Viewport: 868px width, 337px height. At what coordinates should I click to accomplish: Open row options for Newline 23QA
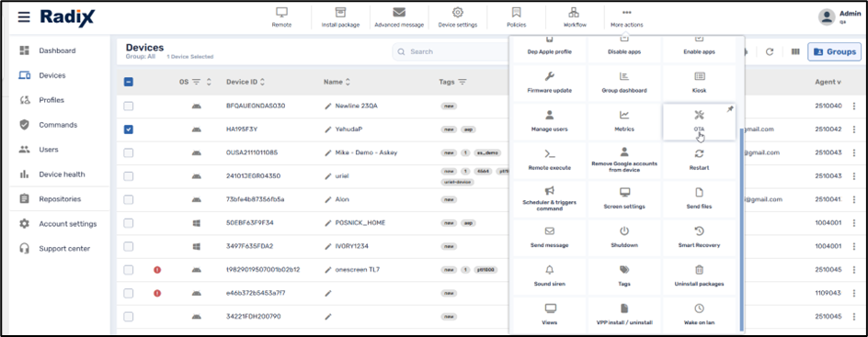coord(855,106)
